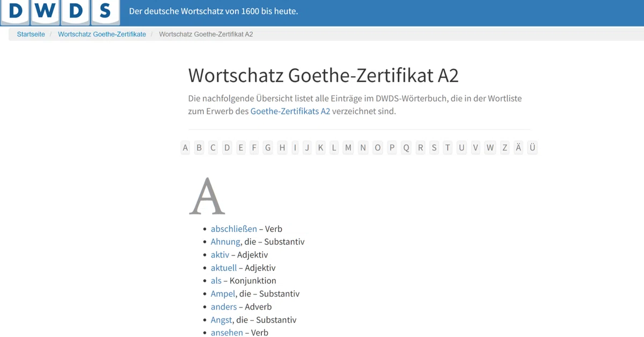
Task: Jump to letter A in the alphabet bar
Action: click(x=186, y=148)
